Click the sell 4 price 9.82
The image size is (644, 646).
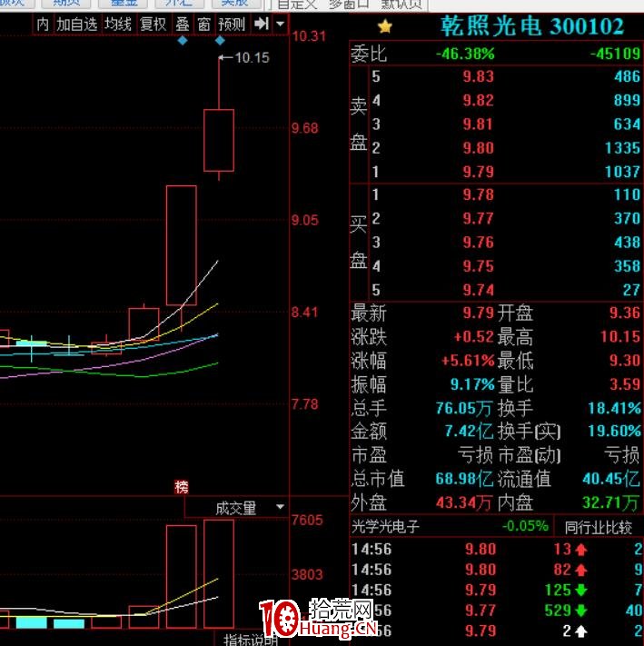478,100
